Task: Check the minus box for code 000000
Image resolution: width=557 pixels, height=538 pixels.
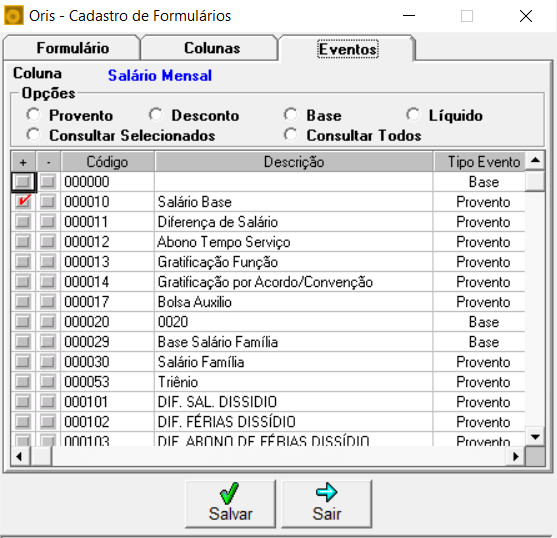Action: pyautogui.click(x=48, y=182)
